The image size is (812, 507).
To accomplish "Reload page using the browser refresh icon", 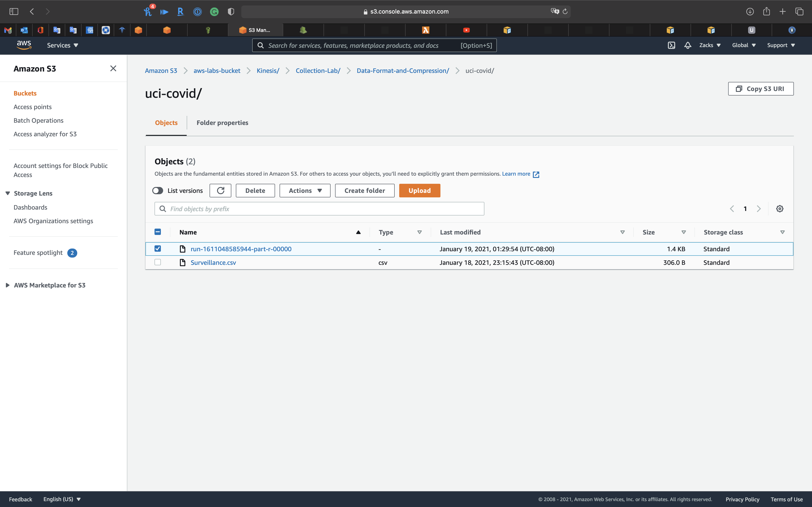I will 565,11.
